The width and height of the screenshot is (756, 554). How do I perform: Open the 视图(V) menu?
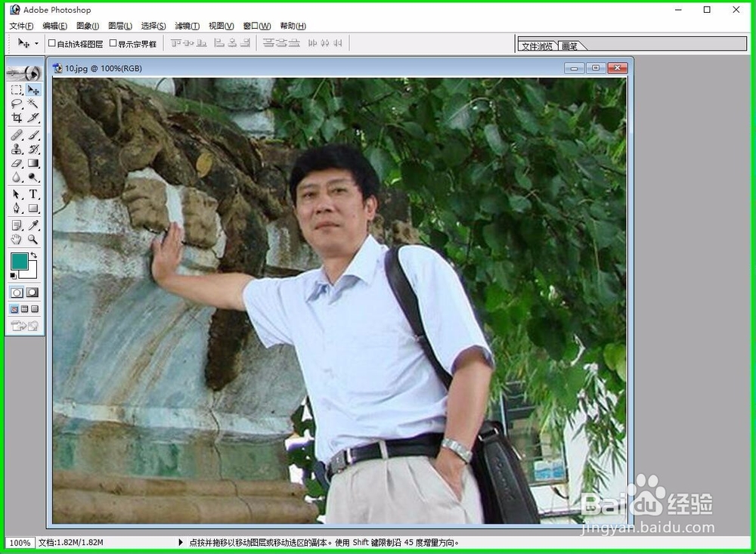tap(222, 26)
